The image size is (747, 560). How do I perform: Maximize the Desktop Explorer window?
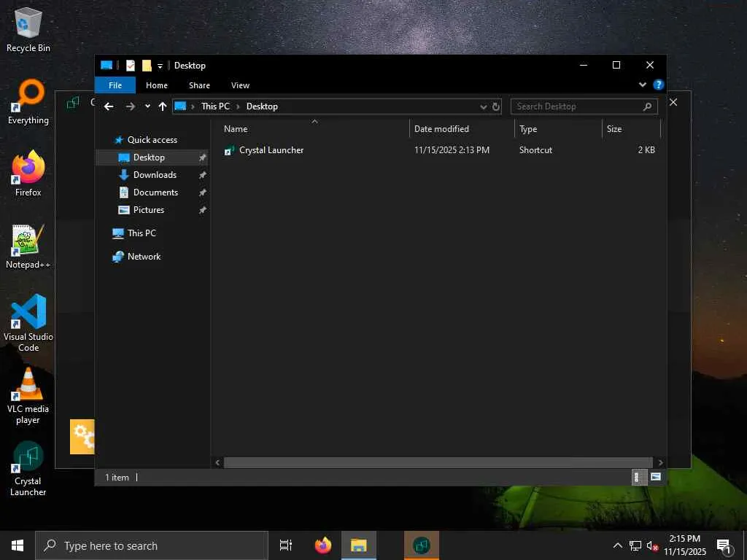pyautogui.click(x=616, y=65)
